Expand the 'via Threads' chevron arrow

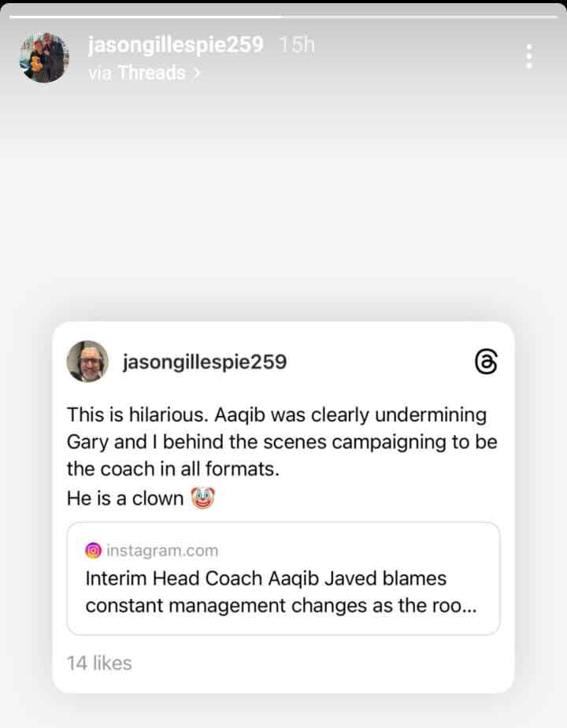(x=197, y=73)
